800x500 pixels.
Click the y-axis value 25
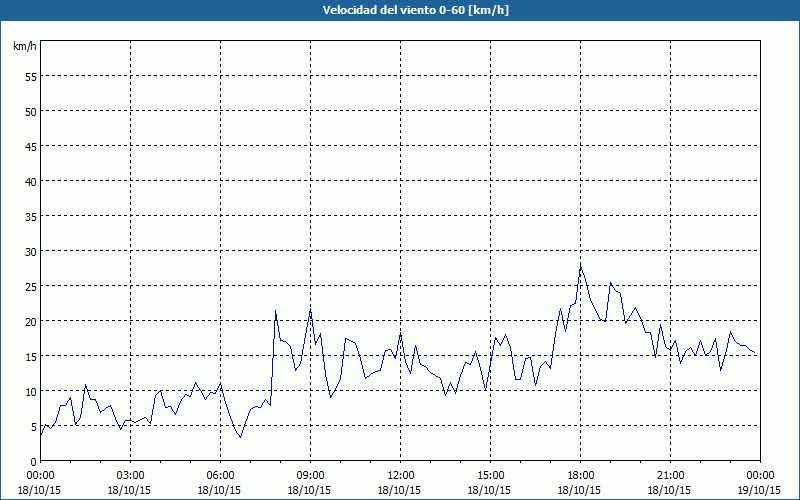click(x=31, y=286)
